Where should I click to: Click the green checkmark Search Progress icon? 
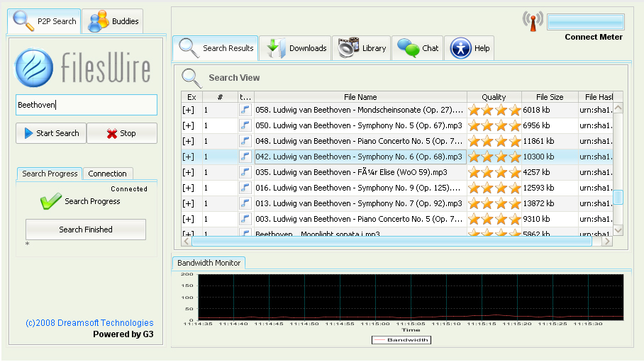click(x=51, y=201)
